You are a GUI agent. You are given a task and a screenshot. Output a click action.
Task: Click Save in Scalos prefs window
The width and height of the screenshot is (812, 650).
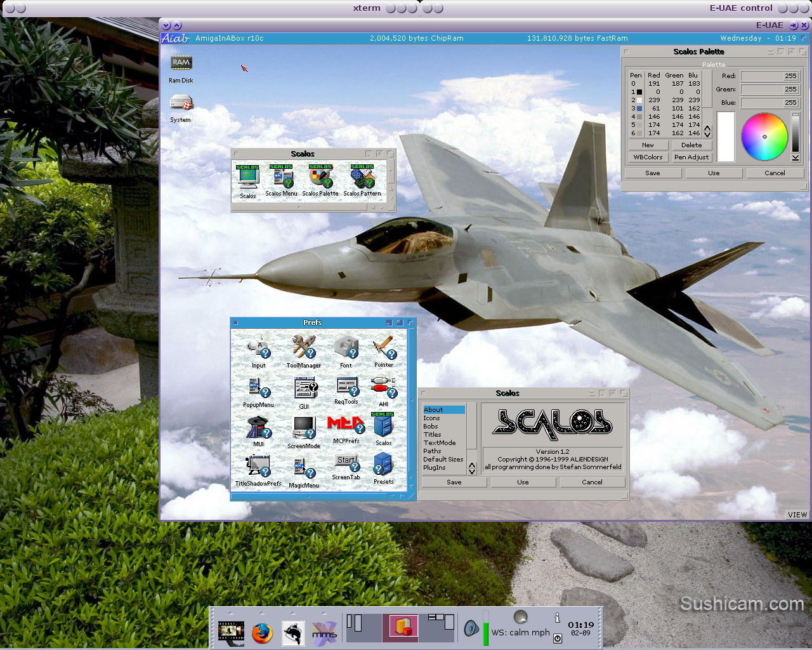pyautogui.click(x=454, y=482)
